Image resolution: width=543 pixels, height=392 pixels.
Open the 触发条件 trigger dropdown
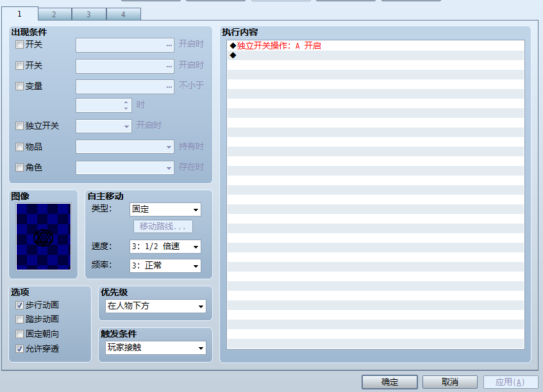(x=156, y=348)
